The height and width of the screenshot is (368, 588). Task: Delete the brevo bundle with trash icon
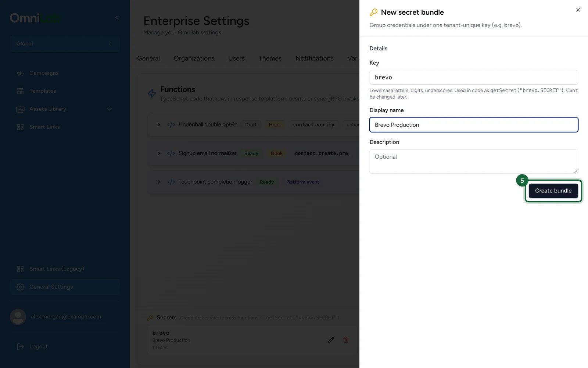[346, 340]
